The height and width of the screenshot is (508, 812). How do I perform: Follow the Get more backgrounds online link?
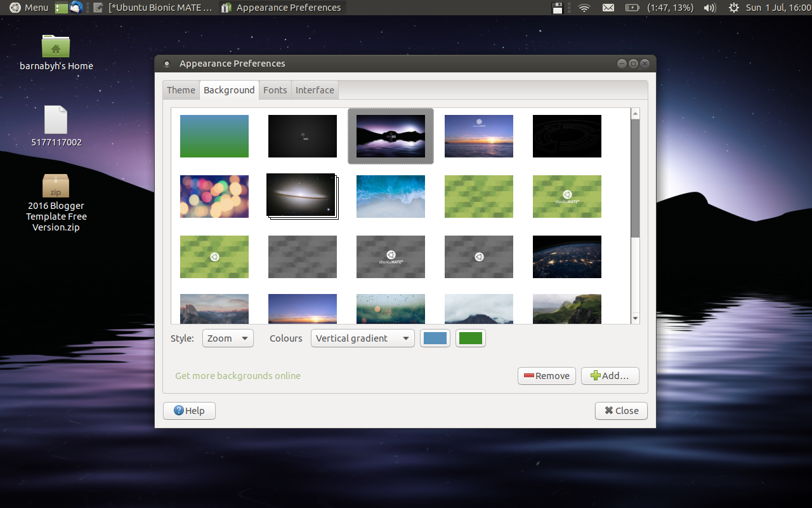(x=238, y=376)
